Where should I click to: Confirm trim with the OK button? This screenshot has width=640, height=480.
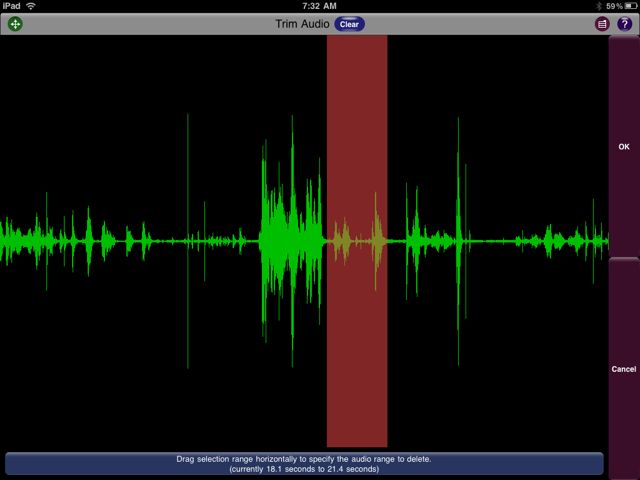pyautogui.click(x=624, y=147)
